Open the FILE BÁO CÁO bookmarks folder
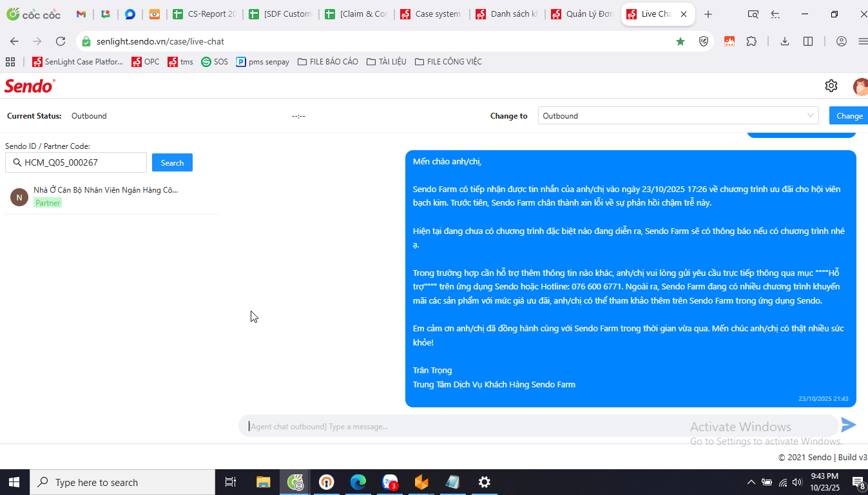The image size is (868, 495). click(328, 62)
